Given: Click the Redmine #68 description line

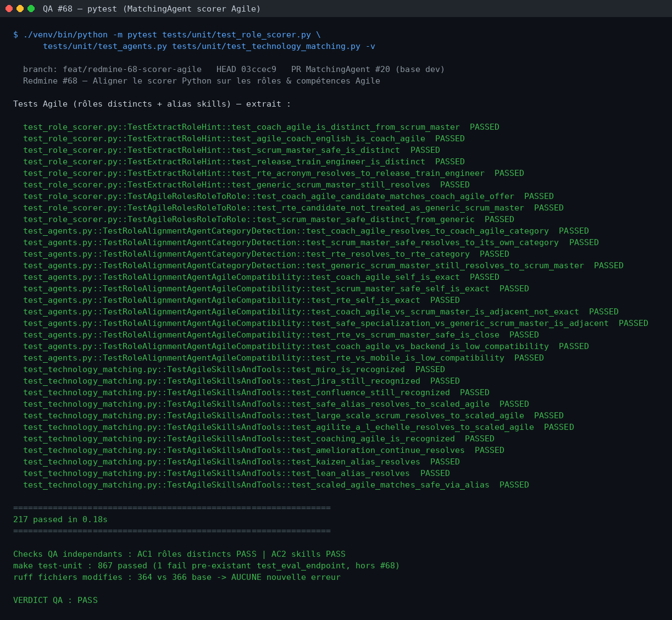Looking at the screenshot, I should pyautogui.click(x=202, y=81).
